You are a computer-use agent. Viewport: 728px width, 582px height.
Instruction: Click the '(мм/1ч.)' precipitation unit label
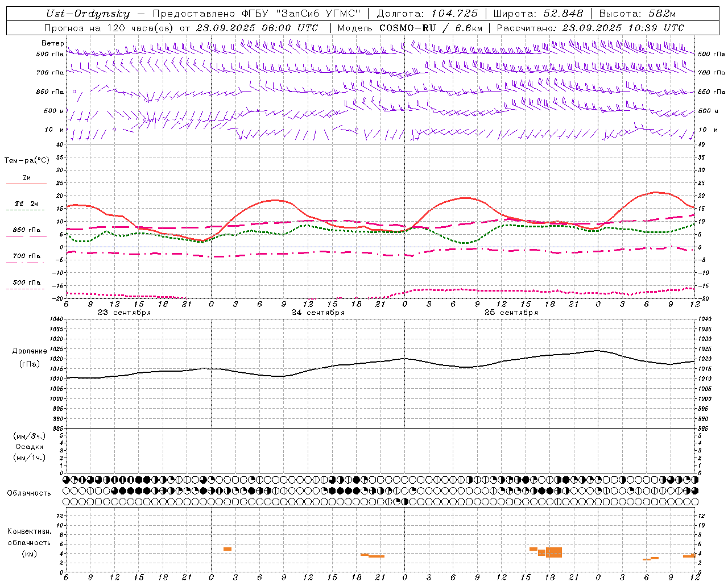[30, 458]
